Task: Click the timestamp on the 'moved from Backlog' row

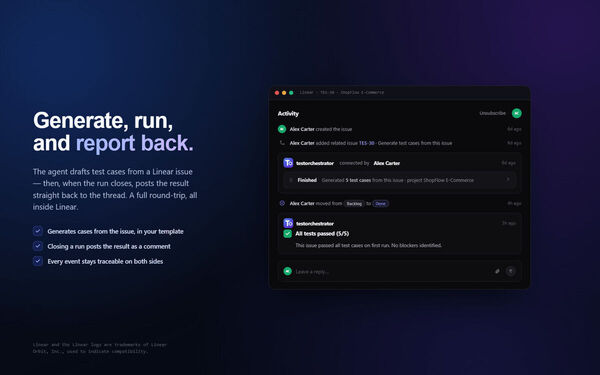Action: [x=514, y=204]
